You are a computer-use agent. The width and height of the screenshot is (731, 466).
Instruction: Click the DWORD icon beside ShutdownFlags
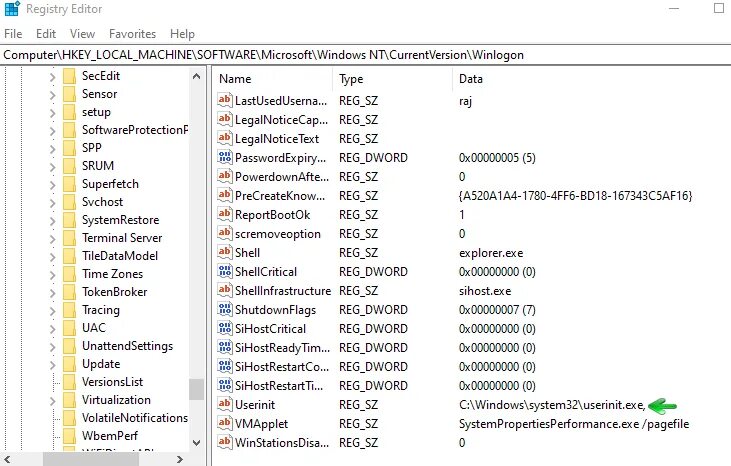click(x=225, y=309)
